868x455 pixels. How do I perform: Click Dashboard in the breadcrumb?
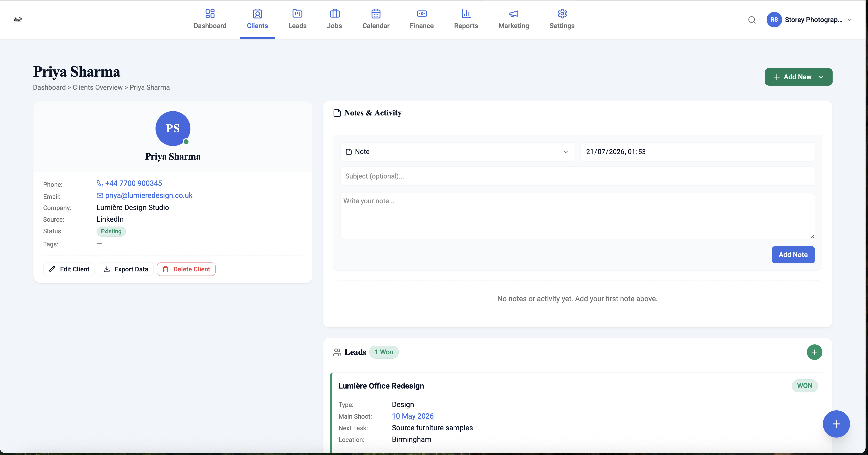tap(49, 88)
